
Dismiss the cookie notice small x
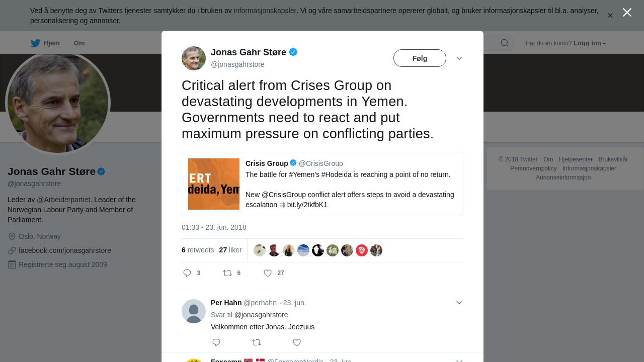coord(610,16)
